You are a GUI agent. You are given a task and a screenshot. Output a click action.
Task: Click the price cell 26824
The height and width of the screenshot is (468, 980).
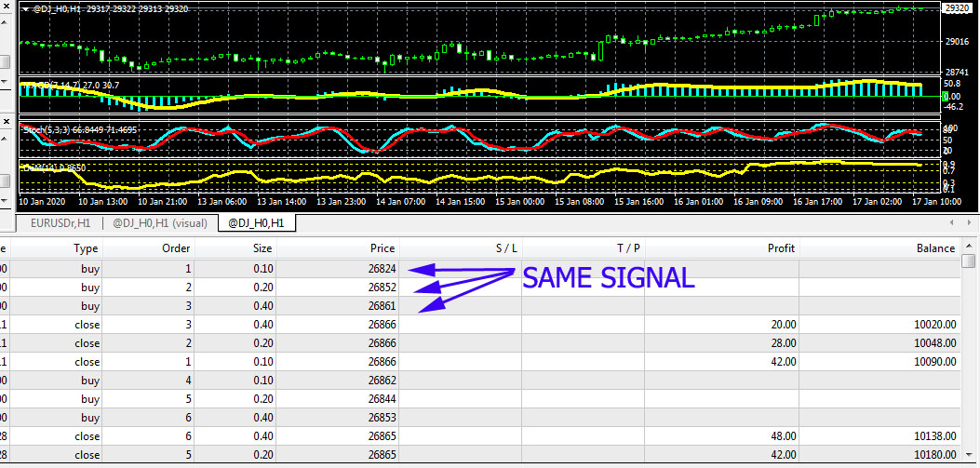(x=382, y=269)
